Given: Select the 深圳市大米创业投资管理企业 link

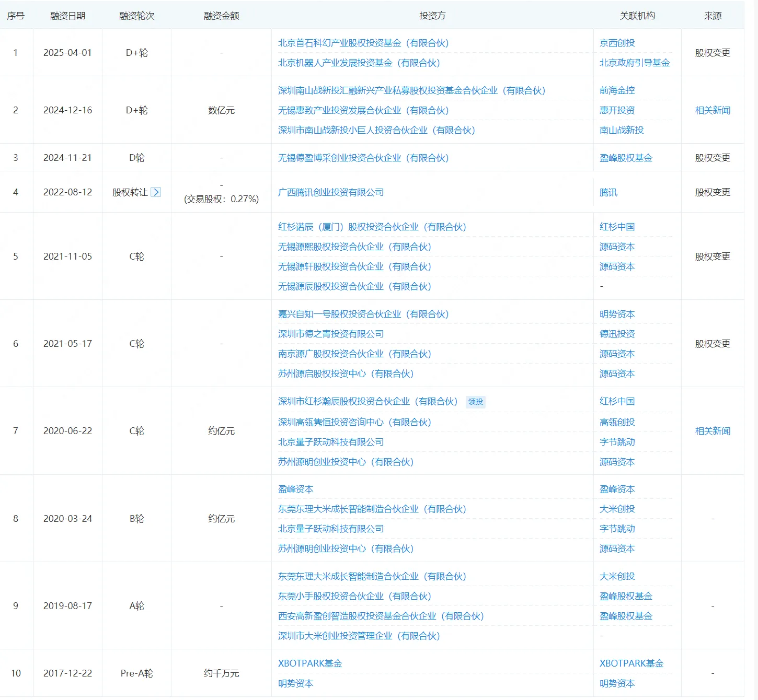Looking at the screenshot, I should point(359,636).
